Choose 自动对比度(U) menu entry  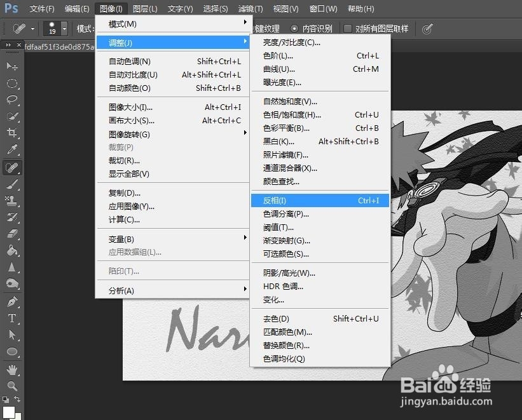[173, 74]
